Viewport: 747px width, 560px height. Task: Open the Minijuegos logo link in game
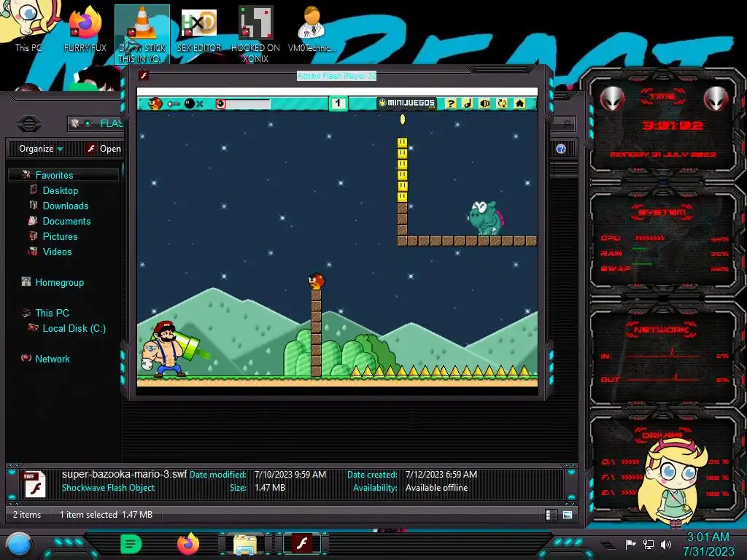[407, 103]
